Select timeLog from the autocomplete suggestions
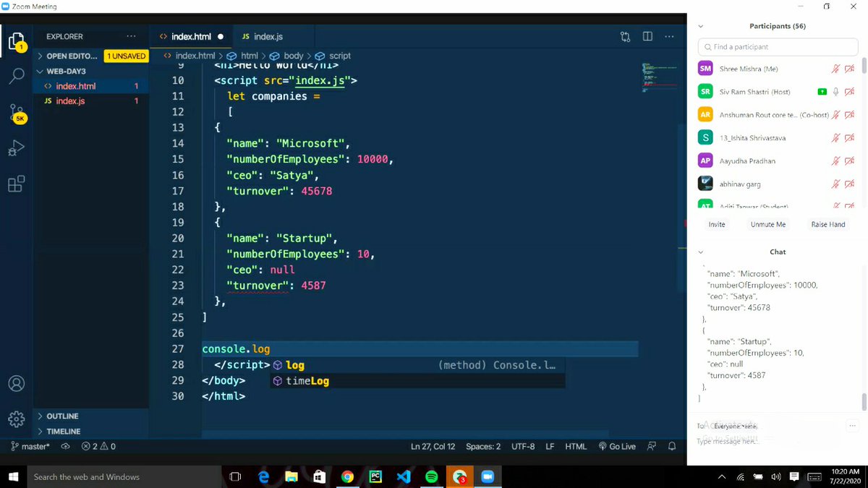The height and width of the screenshot is (488, 868). tap(307, 380)
